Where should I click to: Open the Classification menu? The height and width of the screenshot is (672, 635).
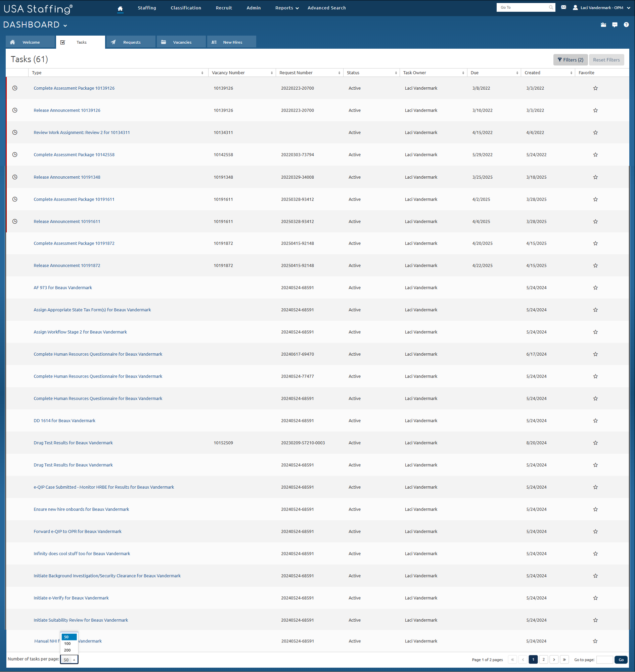pyautogui.click(x=186, y=8)
